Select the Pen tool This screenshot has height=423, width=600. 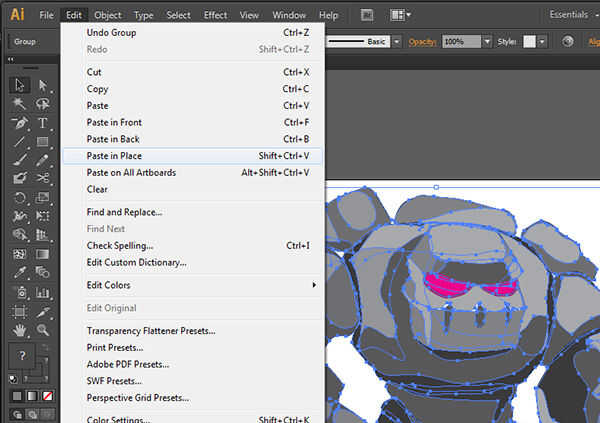coord(19,122)
